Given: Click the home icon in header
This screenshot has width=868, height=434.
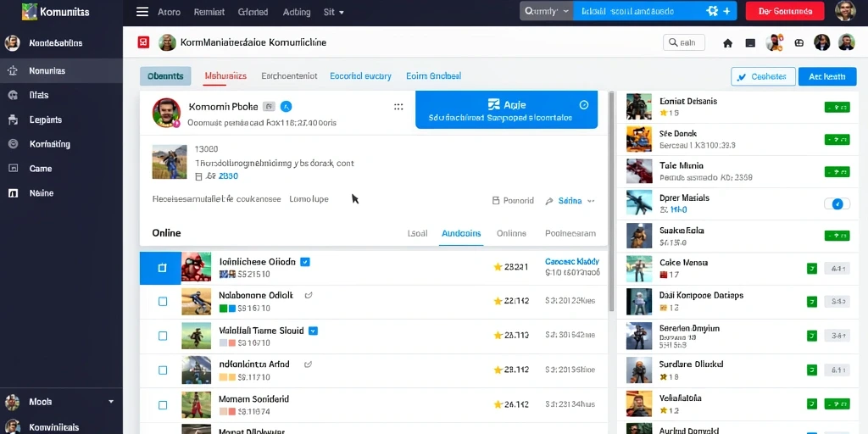Looking at the screenshot, I should point(728,42).
